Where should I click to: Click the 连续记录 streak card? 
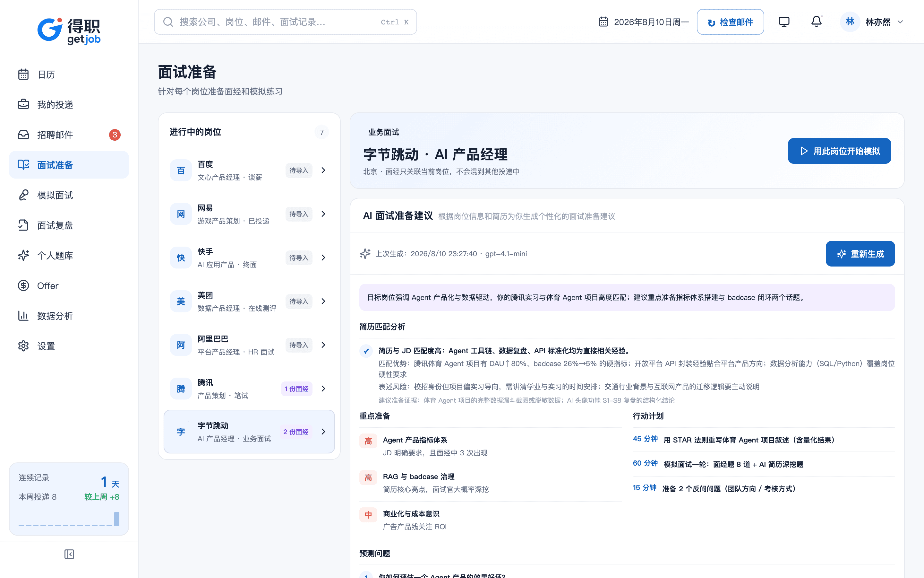(x=69, y=499)
